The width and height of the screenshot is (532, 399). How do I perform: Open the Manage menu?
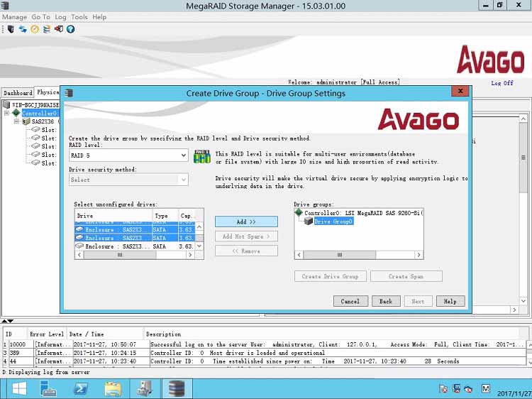coord(15,17)
